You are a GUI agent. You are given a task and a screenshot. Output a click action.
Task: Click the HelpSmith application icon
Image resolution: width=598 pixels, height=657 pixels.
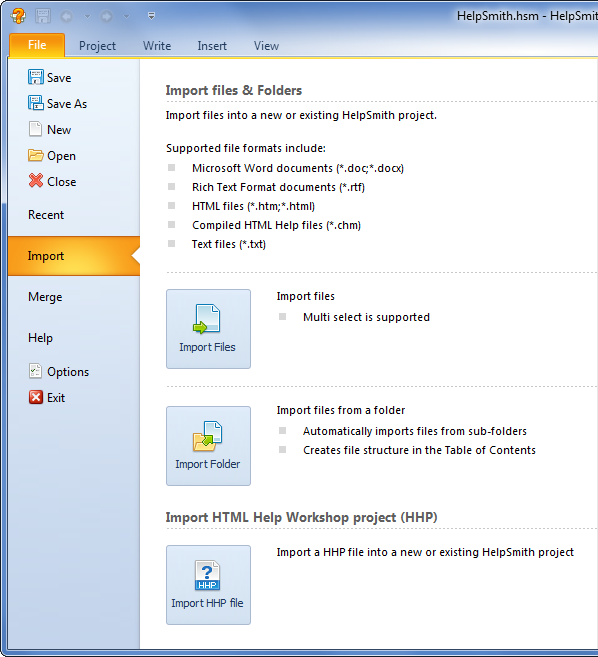[18, 16]
